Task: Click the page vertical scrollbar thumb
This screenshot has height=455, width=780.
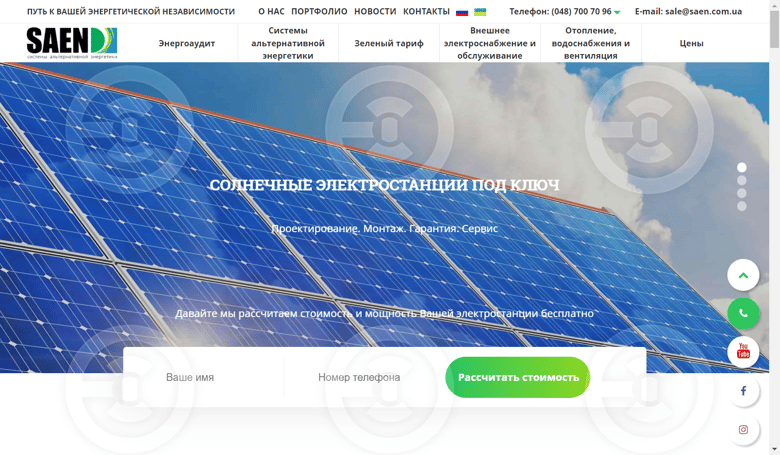Action: [x=775, y=29]
